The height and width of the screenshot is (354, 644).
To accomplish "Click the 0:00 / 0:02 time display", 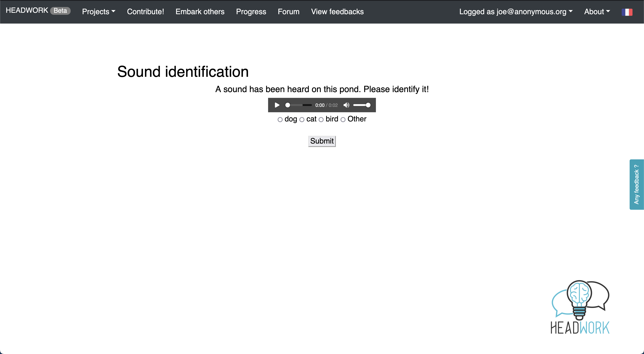I will [x=326, y=105].
